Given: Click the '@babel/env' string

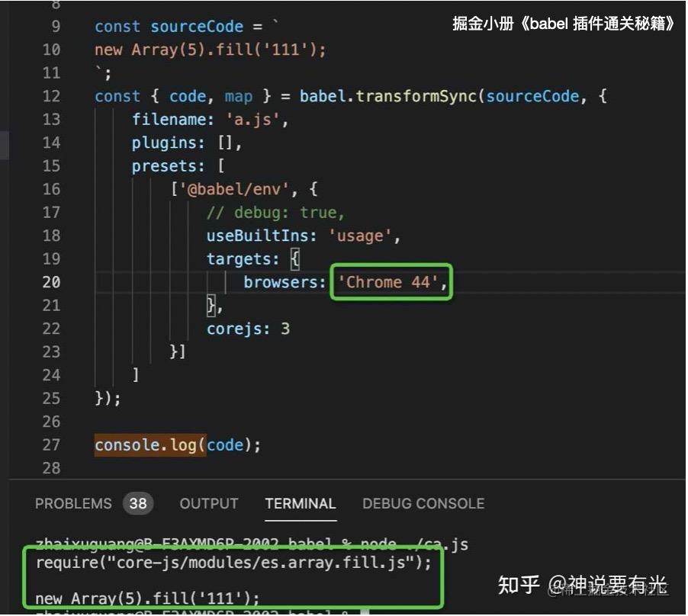Looking at the screenshot, I should tap(234, 189).
